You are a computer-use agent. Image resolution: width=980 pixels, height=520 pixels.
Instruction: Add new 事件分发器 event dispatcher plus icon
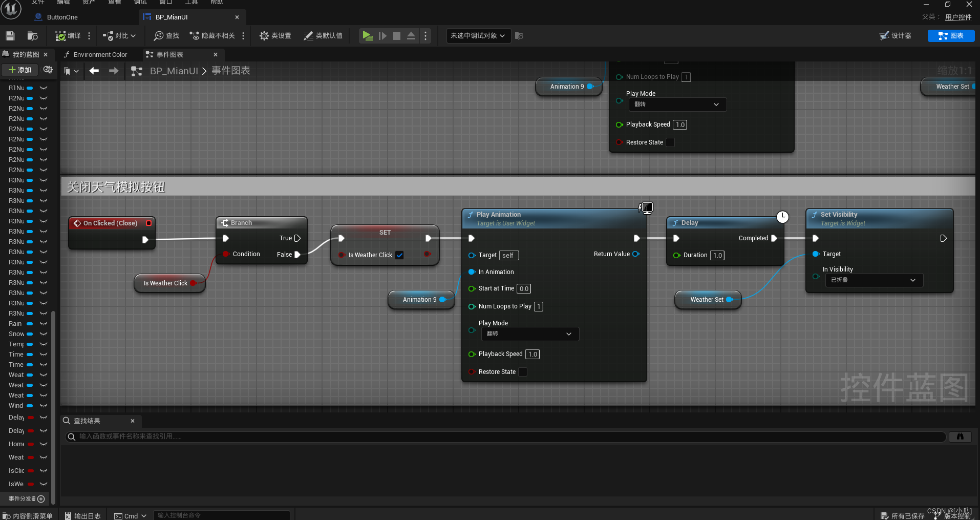(41, 499)
